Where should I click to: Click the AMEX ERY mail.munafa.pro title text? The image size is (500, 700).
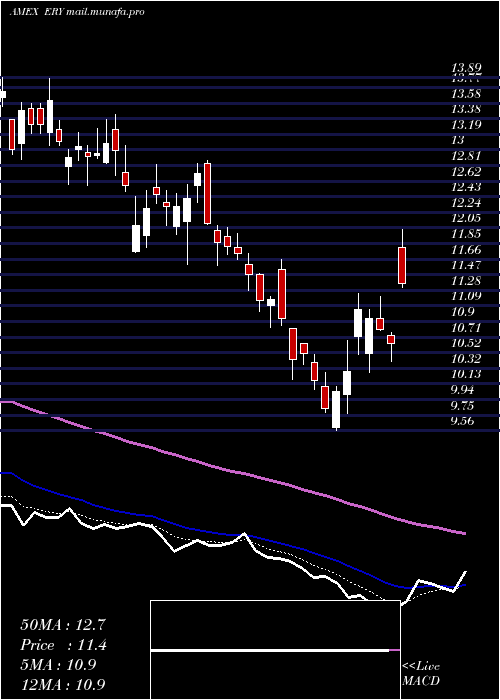point(77,12)
